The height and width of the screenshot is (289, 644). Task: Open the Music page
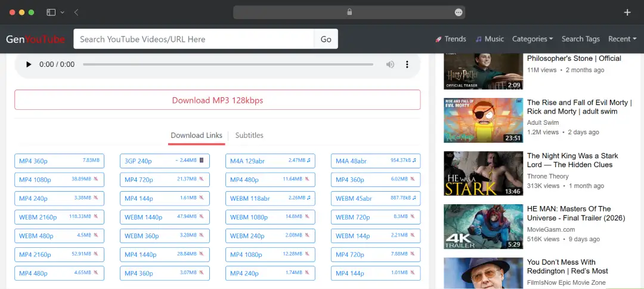pyautogui.click(x=490, y=39)
